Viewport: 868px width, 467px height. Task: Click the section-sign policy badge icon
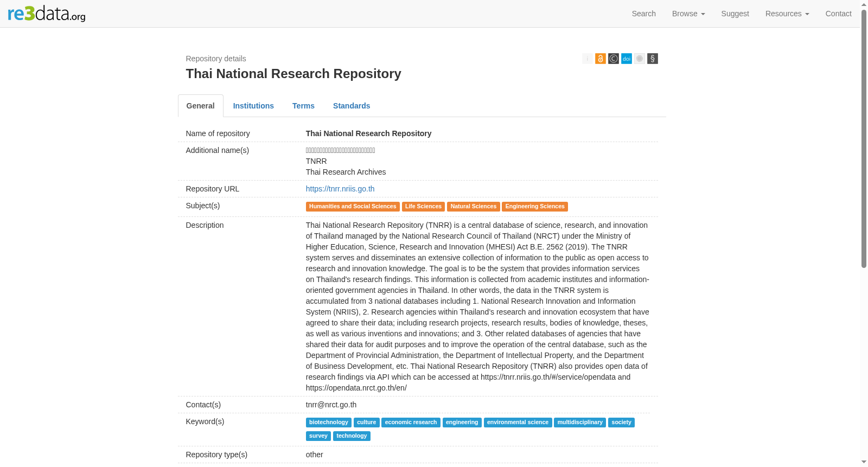coord(653,59)
